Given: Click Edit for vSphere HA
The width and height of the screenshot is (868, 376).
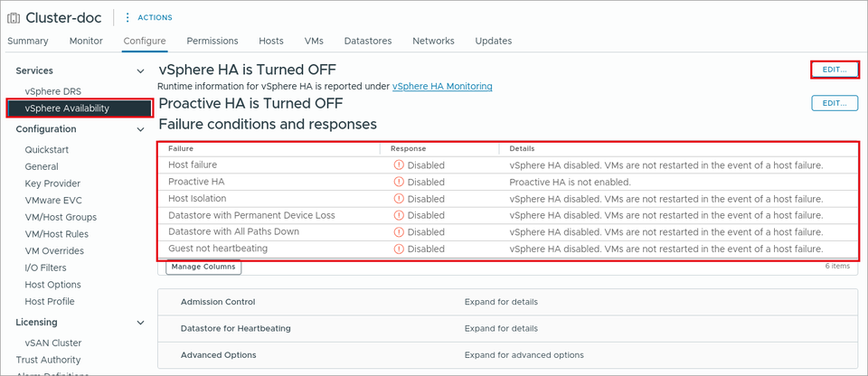Looking at the screenshot, I should point(835,70).
